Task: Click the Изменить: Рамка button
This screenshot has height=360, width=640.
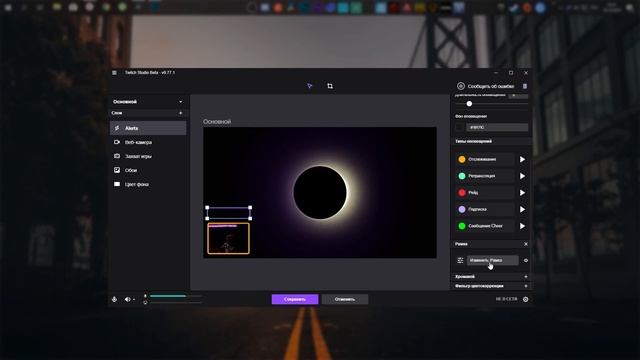Action: 493,260
